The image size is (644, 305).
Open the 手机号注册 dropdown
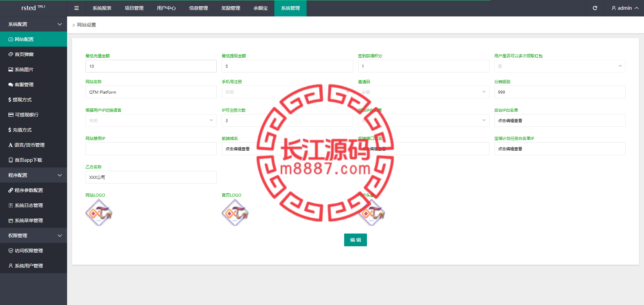click(x=287, y=92)
